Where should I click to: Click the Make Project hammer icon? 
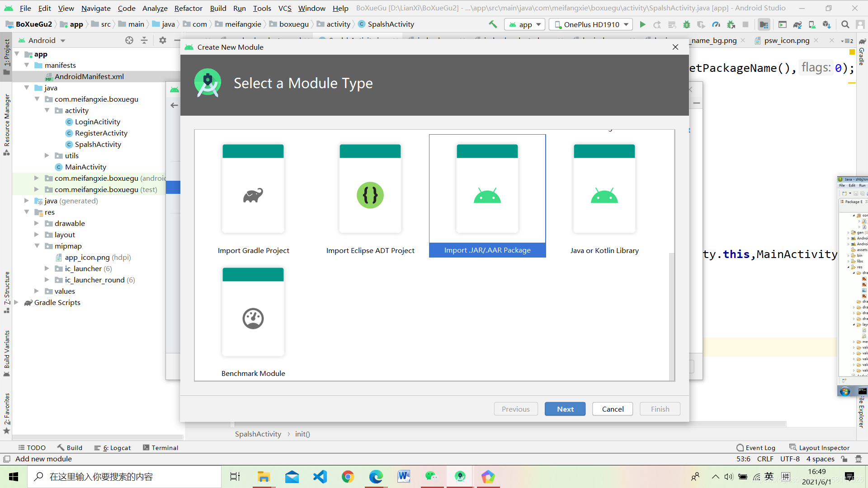(493, 24)
